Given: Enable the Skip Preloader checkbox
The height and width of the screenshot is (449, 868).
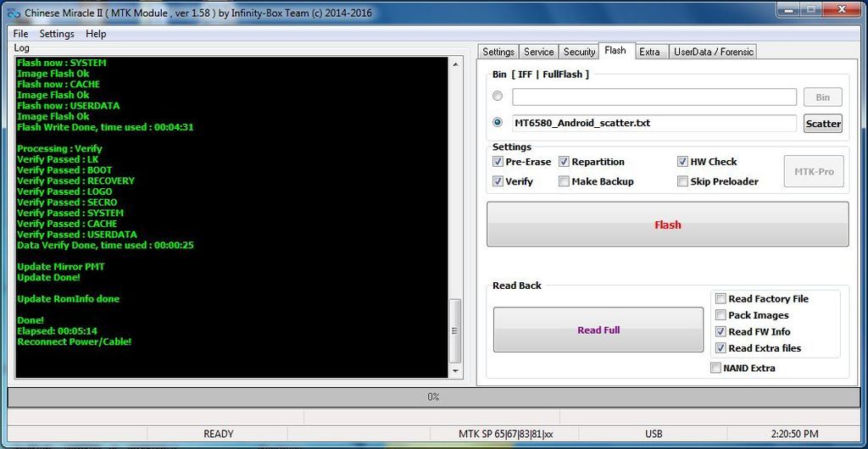Looking at the screenshot, I should (x=682, y=181).
